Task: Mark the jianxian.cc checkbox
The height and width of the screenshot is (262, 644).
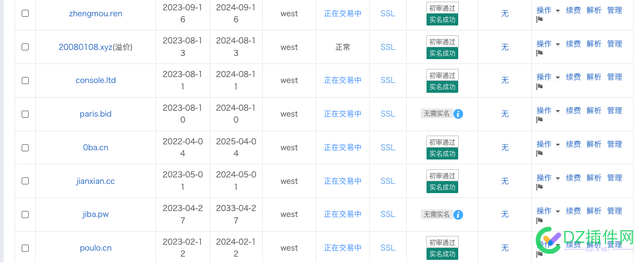Action: pos(25,181)
